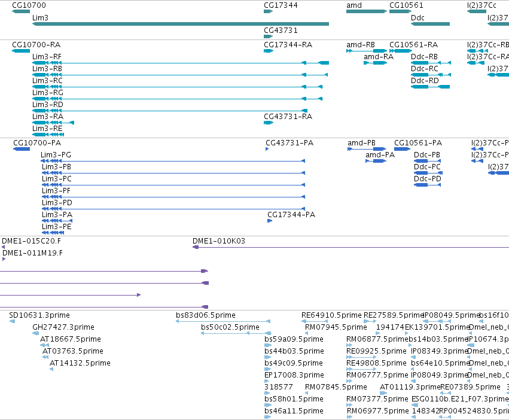The image size is (509, 420).
Task: Select the RE64910.5prime EST label
Action: [331, 315]
